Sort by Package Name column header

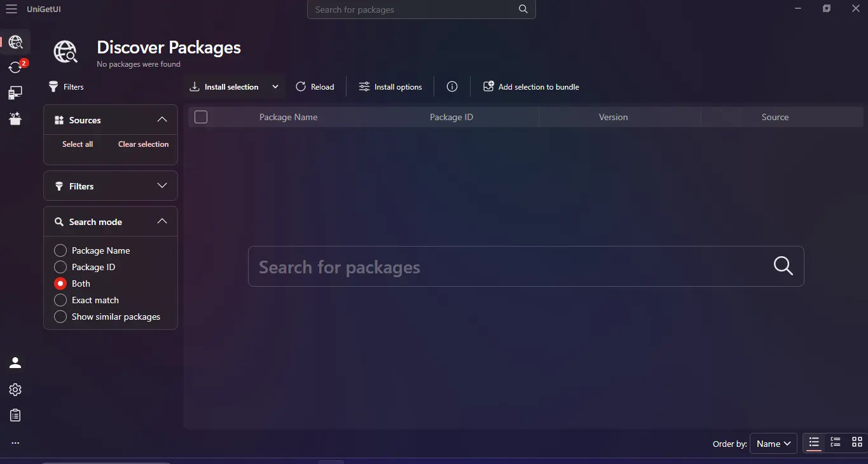288,117
